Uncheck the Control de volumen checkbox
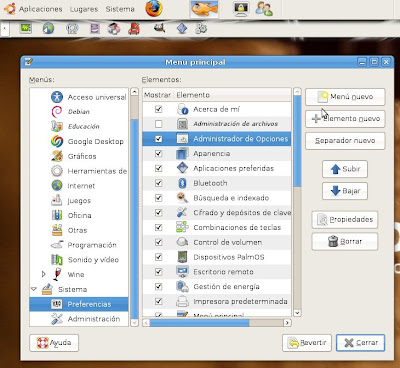400x368 pixels. pyautogui.click(x=159, y=242)
